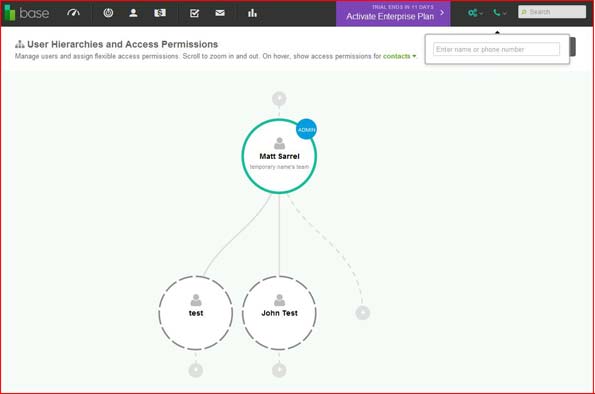Open the contacts permissions dropdown
This screenshot has height=394, width=595.
(399, 56)
